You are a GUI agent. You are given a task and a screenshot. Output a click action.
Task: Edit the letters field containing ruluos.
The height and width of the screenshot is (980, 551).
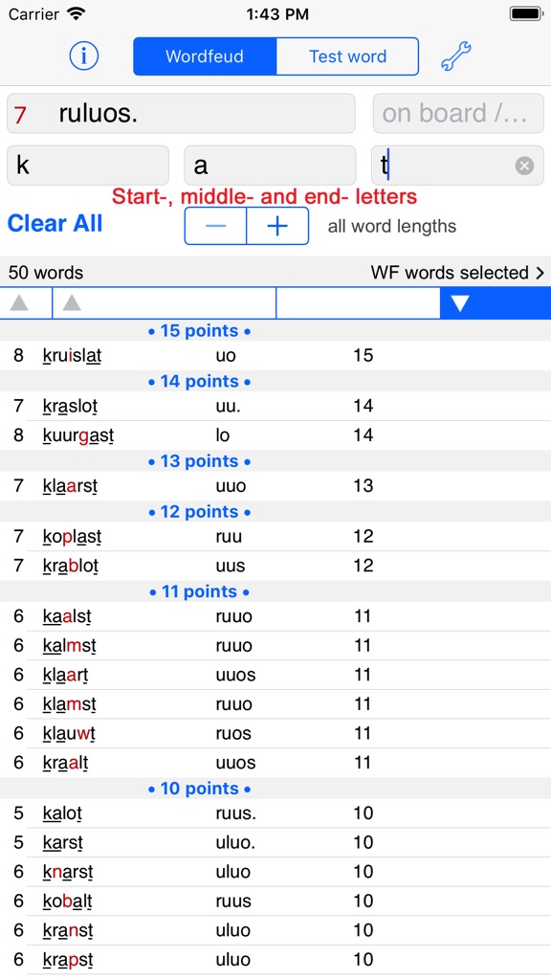181,113
